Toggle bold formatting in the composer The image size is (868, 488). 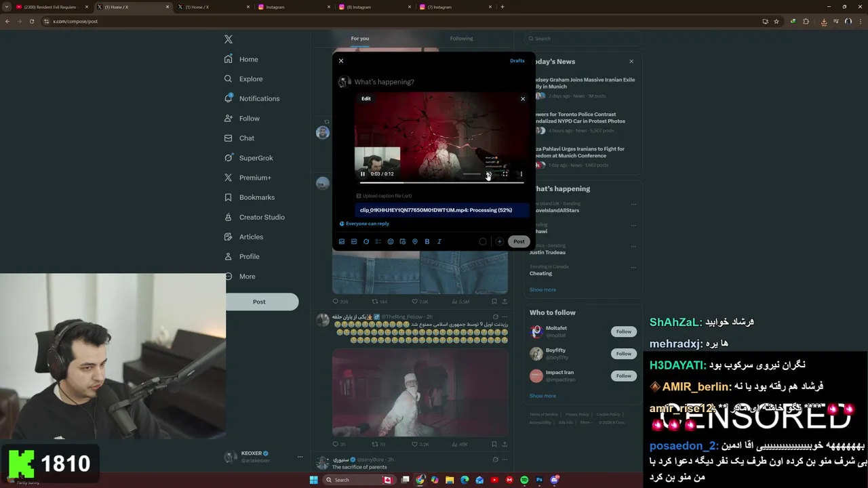427,241
